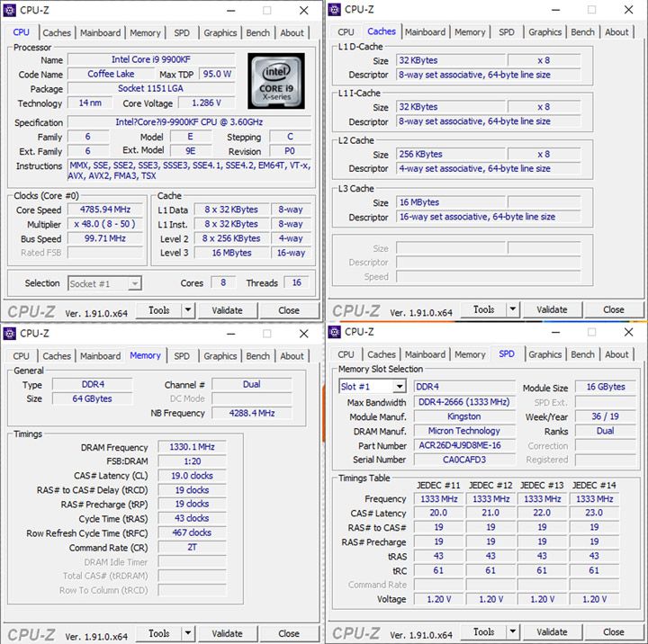Image resolution: width=648 pixels, height=644 pixels.
Task: Switch to Caches tab in CPU window
Action: (x=57, y=32)
